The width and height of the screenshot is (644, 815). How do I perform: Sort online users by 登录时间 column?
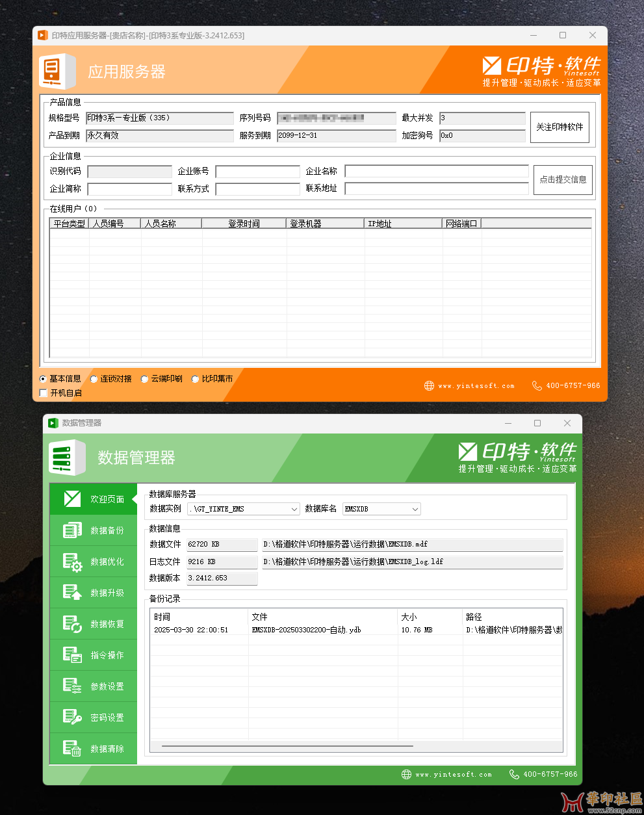click(x=244, y=224)
